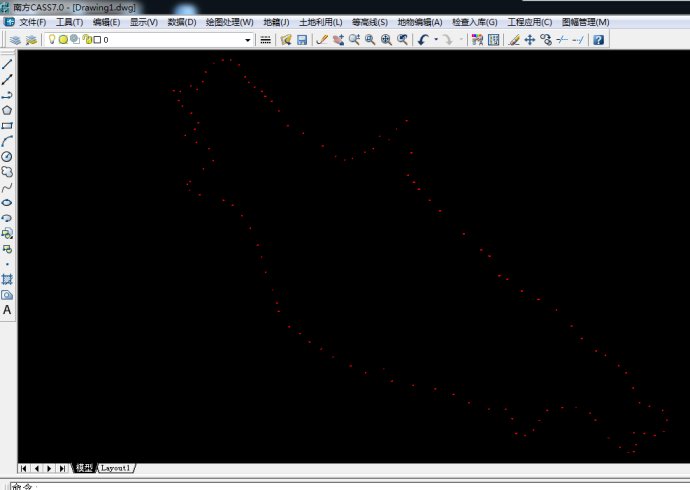The width and height of the screenshot is (690, 490).
Task: Open the 文件(F) menu
Action: [x=31, y=22]
